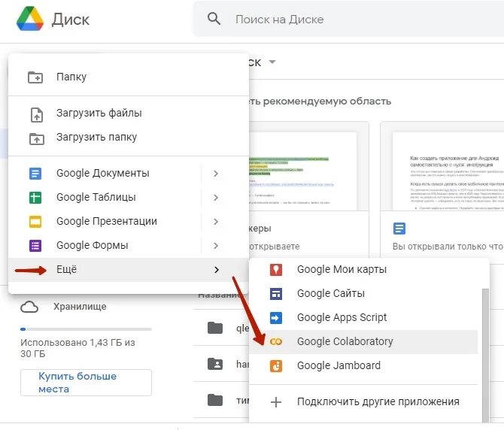Click the search magnifier icon
504x430 pixels.
(214, 19)
